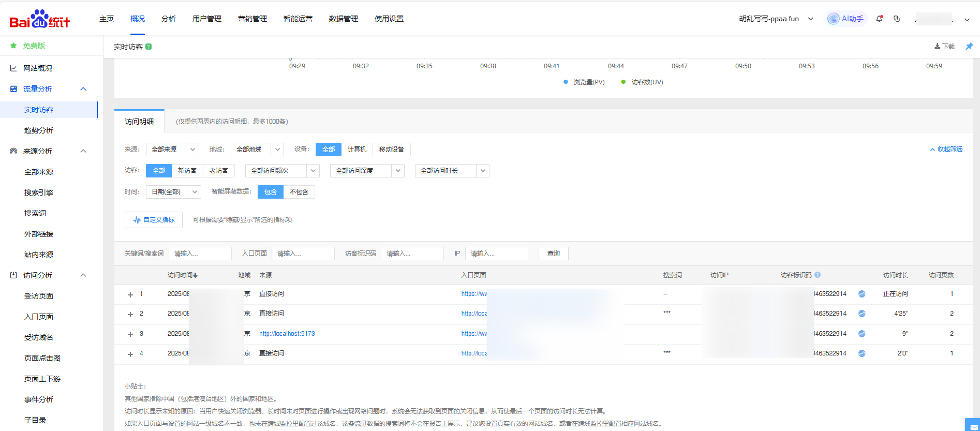Select 不包含 for 智能屏蔽数据
The image size is (980, 431).
pos(299,192)
